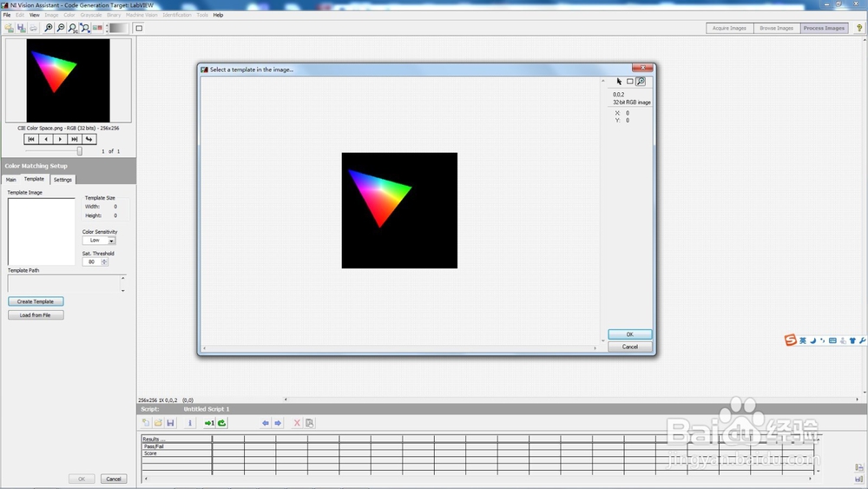The height and width of the screenshot is (489, 868).
Task: Click the Browse Images button
Action: pyautogui.click(x=776, y=29)
